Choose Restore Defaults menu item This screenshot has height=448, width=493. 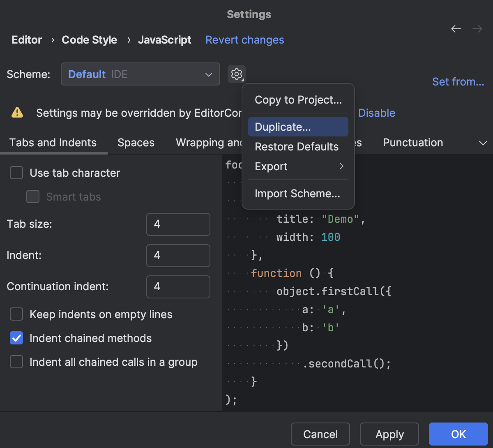298,147
